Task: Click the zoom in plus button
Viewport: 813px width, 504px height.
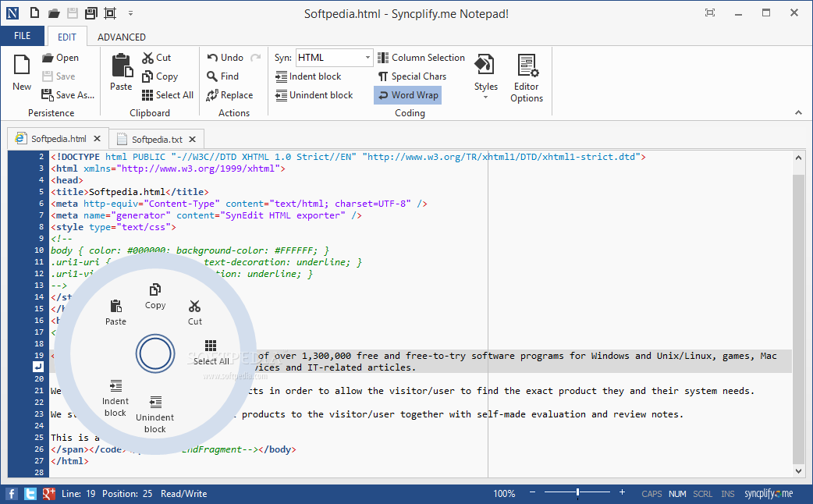Action: (x=622, y=492)
